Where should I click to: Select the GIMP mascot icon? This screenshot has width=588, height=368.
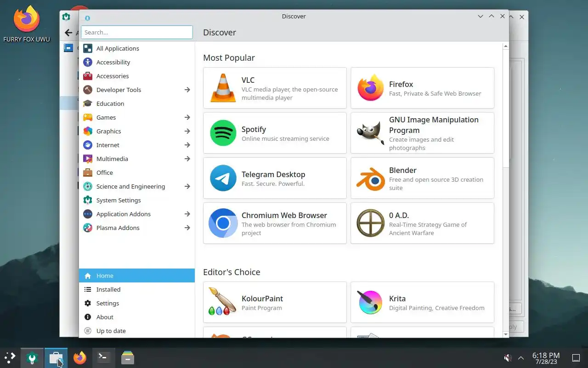pos(370,133)
